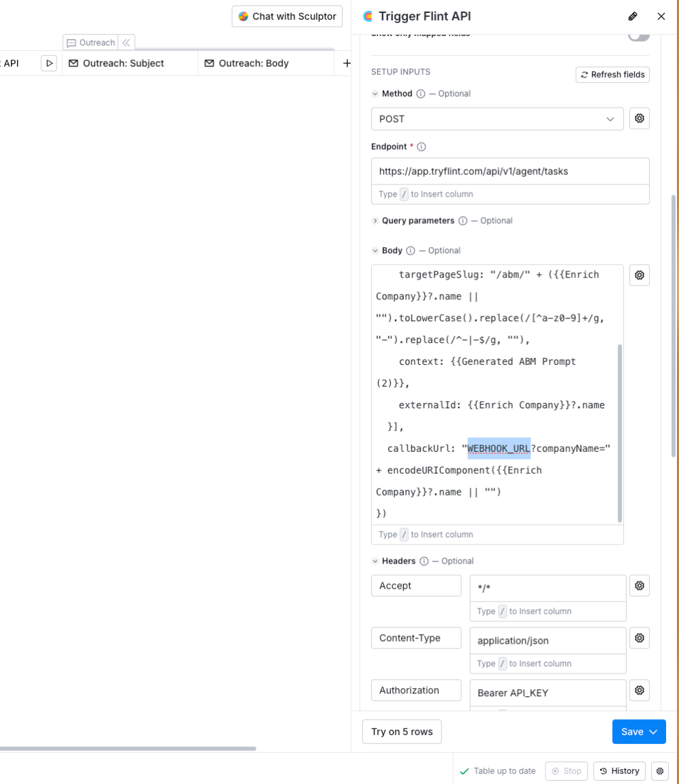The image size is (679, 784).
Task: Click the gear icon beside the Accept header
Action: click(x=639, y=585)
